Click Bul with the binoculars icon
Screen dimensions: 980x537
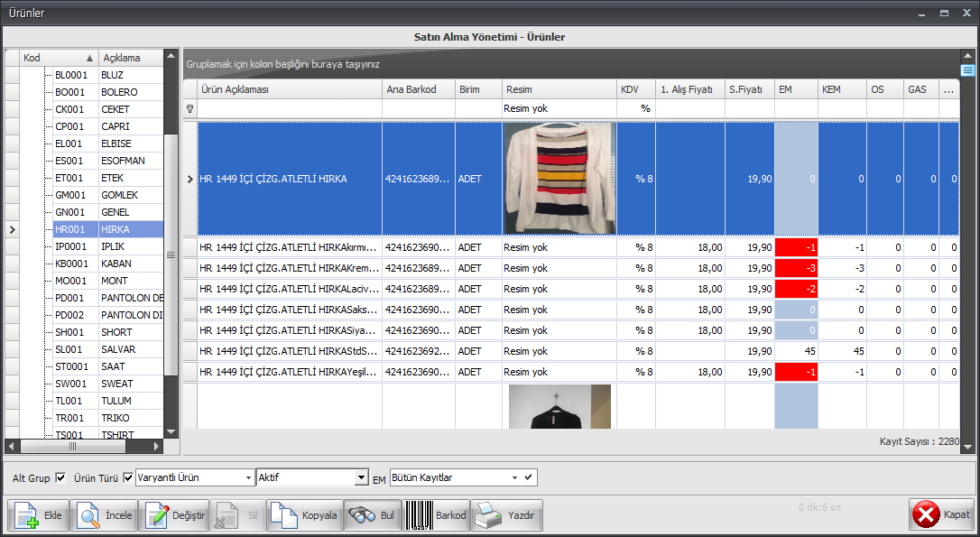373,515
